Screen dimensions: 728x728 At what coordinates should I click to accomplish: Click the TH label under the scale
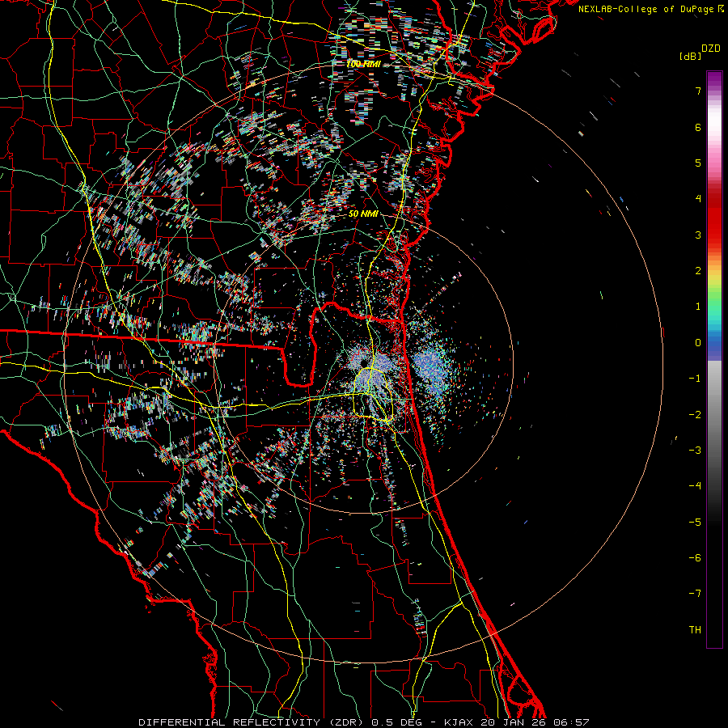point(695,630)
